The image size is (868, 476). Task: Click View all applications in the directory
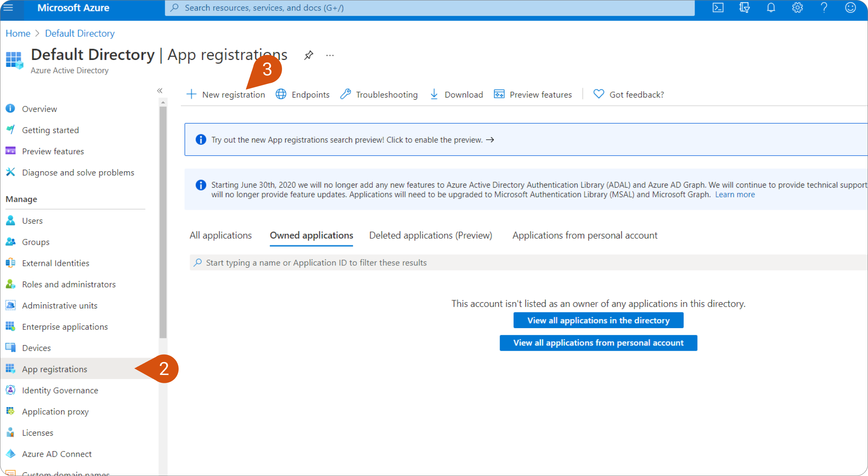pos(598,320)
